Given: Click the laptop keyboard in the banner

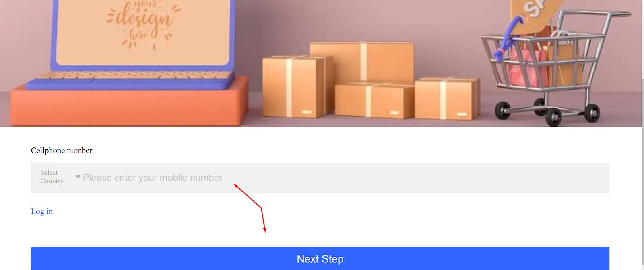Looking at the screenshot, I should click(133, 75).
